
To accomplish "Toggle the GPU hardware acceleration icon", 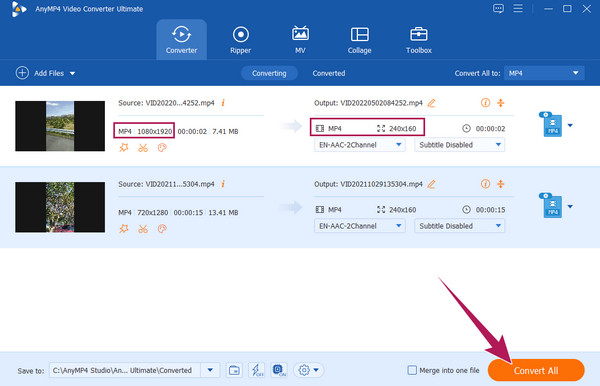I will point(279,370).
